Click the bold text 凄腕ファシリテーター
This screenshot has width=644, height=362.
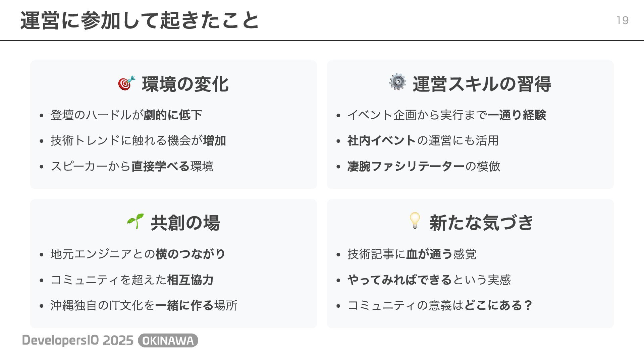point(406,166)
